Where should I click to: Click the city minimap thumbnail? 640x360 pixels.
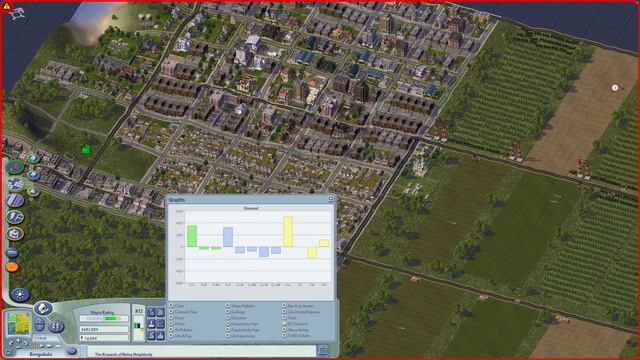pyautogui.click(x=18, y=324)
